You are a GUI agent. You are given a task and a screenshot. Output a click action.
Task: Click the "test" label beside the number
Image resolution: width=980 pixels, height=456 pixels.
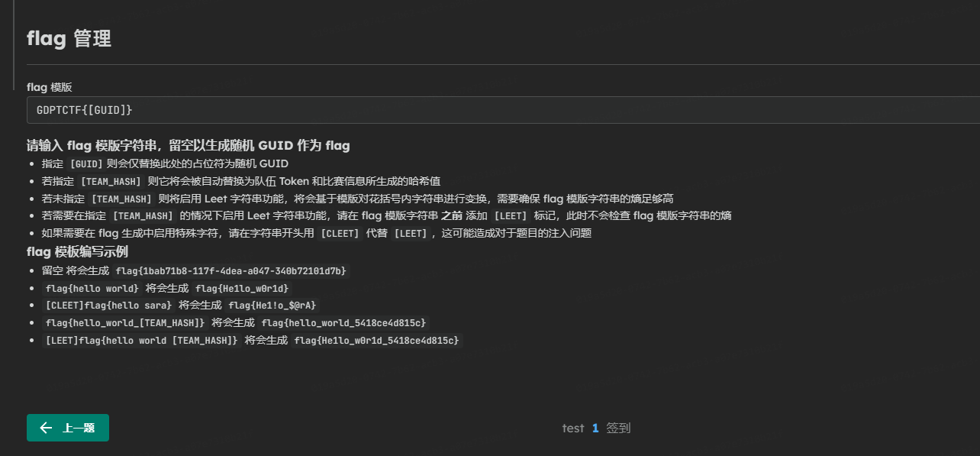[x=572, y=429]
